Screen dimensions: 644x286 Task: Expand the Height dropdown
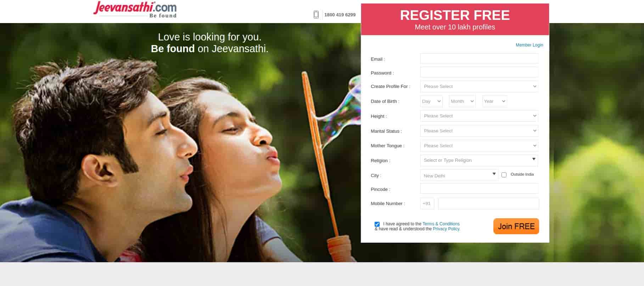(479, 116)
